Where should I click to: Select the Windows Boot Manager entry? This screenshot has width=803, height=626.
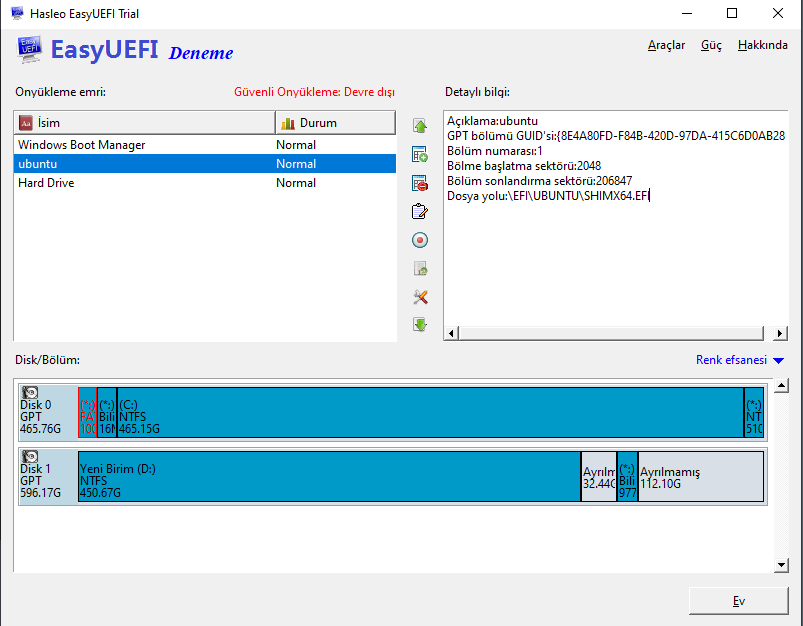205,145
